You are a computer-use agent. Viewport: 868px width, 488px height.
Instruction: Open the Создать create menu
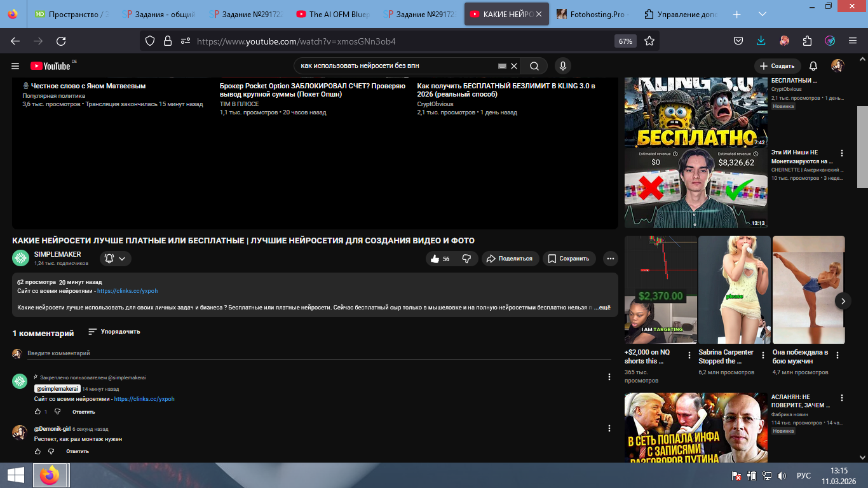777,66
